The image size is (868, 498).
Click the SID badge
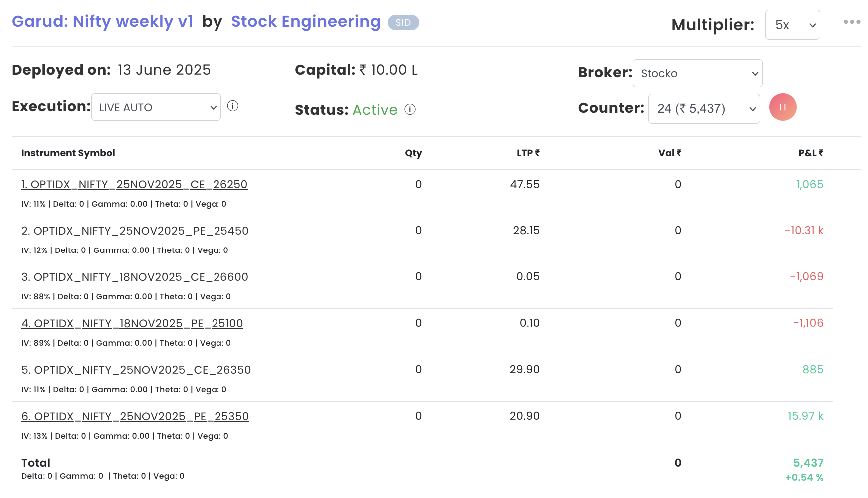[403, 23]
